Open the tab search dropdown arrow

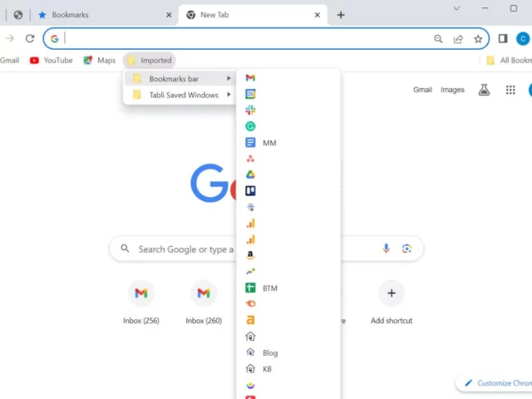456,8
